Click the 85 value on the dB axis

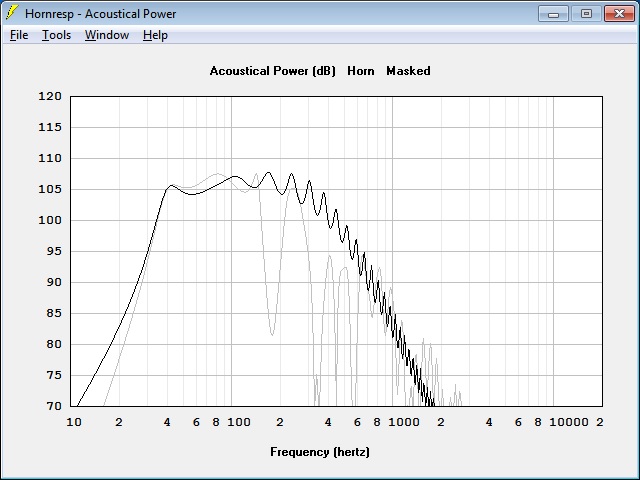[53, 313]
